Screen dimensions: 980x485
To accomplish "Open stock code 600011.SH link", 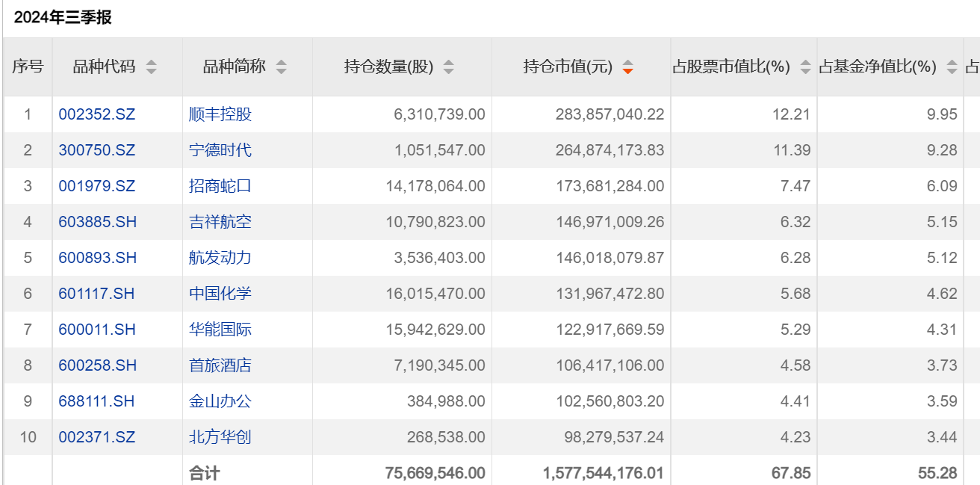I will pyautogui.click(x=97, y=330).
